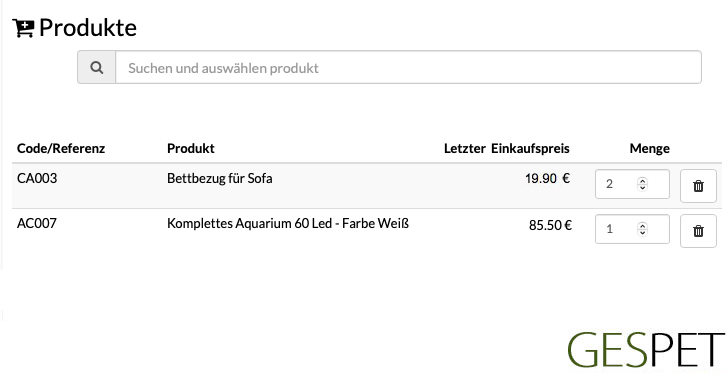Click the Code/Referenz column header
This screenshot has height=389, width=727.
point(61,148)
